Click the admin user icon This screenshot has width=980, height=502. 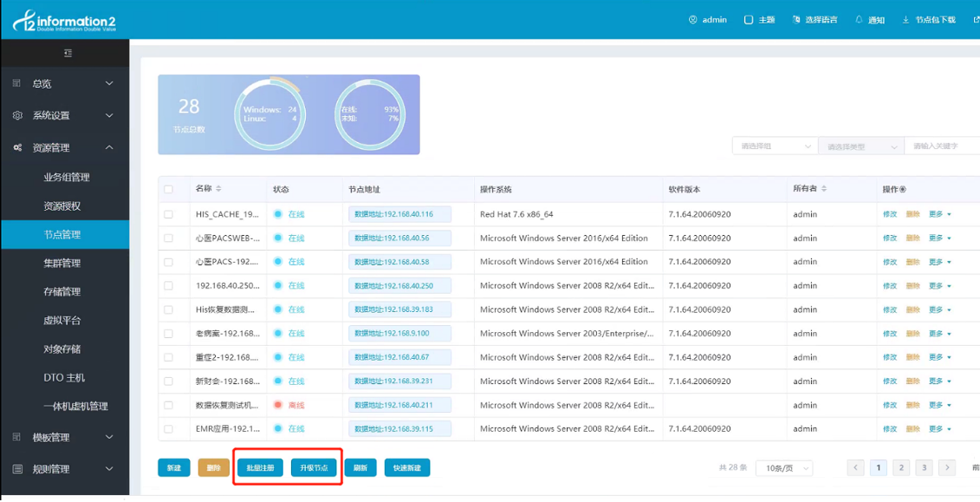(692, 20)
